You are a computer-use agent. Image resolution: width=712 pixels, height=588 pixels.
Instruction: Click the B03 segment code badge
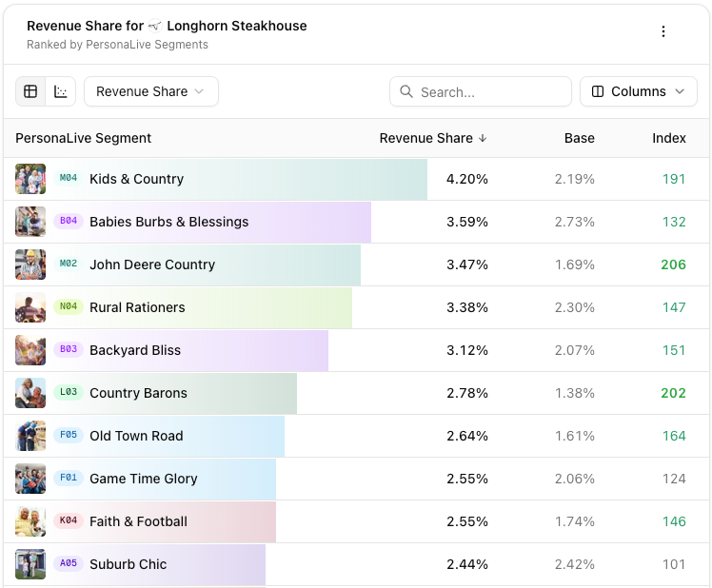coord(69,349)
